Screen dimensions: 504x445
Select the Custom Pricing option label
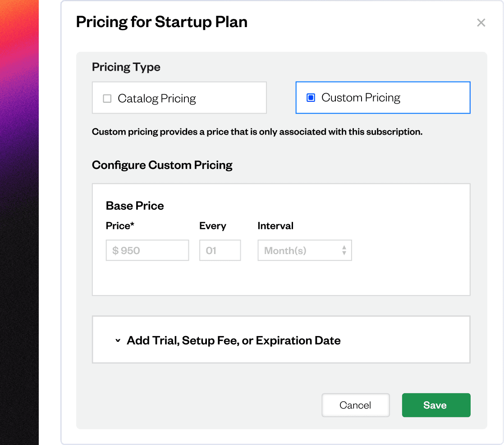tap(361, 97)
